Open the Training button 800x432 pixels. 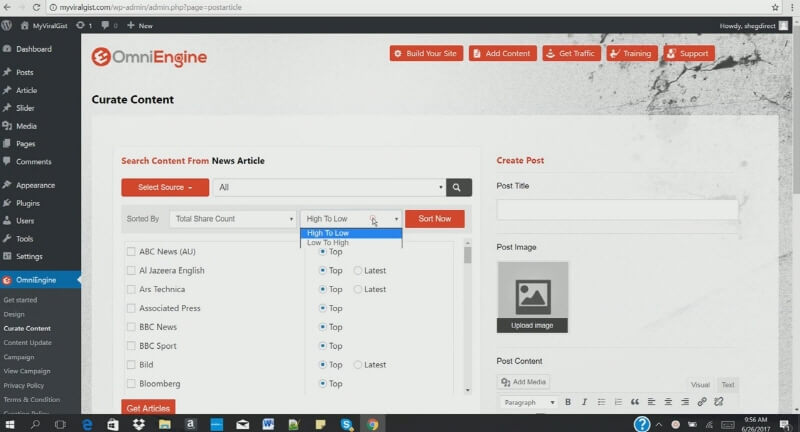632,53
